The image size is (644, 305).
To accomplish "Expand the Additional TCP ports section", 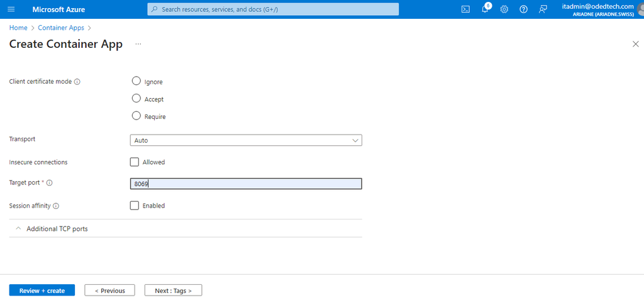I will (186, 229).
